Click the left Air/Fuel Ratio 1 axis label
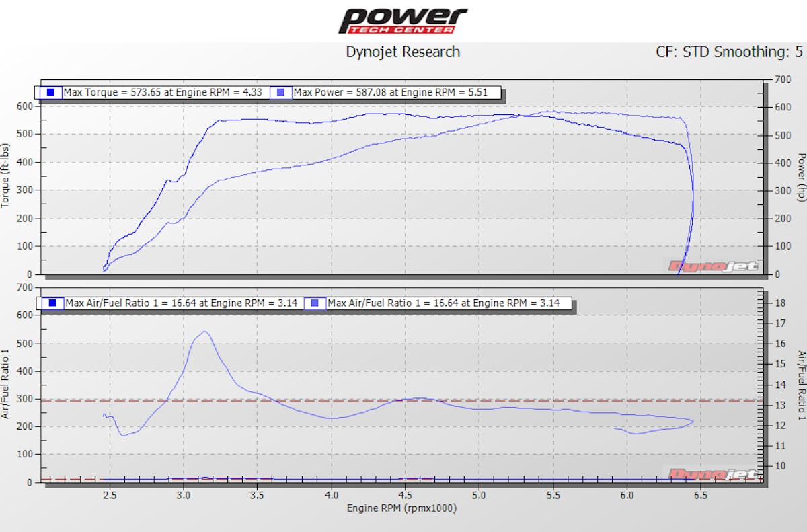This screenshot has width=807, height=532. (x=6, y=385)
